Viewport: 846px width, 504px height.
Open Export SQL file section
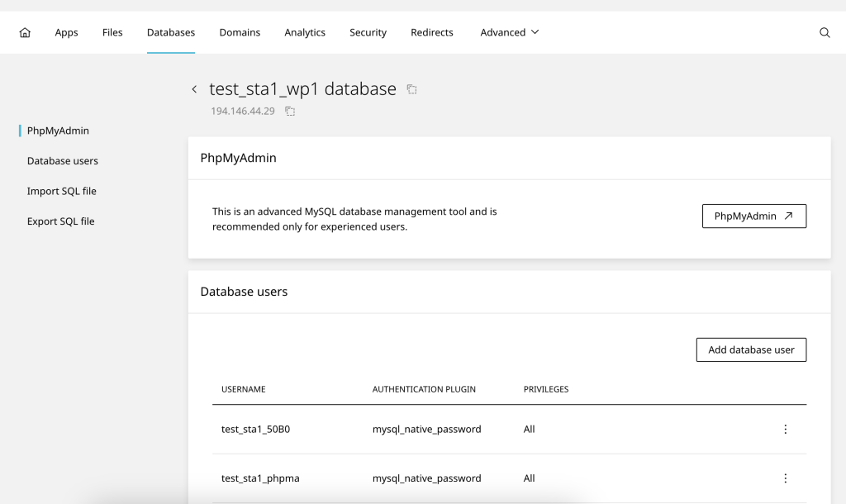coord(60,221)
